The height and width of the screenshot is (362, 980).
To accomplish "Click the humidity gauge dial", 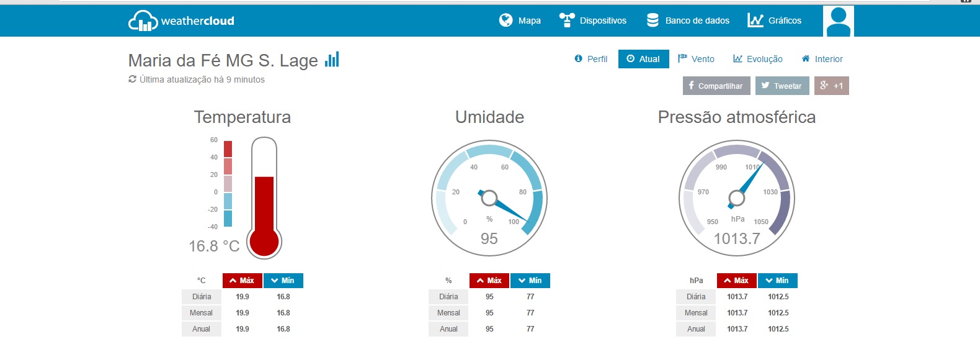I will [x=489, y=198].
